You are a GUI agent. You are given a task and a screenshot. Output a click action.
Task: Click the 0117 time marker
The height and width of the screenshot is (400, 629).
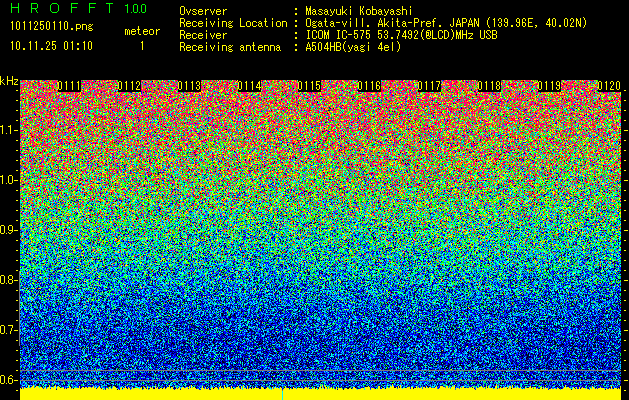pos(429,86)
